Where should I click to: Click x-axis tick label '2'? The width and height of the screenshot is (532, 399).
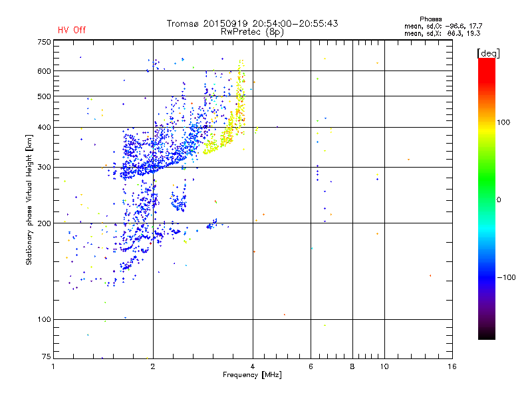(x=153, y=366)
